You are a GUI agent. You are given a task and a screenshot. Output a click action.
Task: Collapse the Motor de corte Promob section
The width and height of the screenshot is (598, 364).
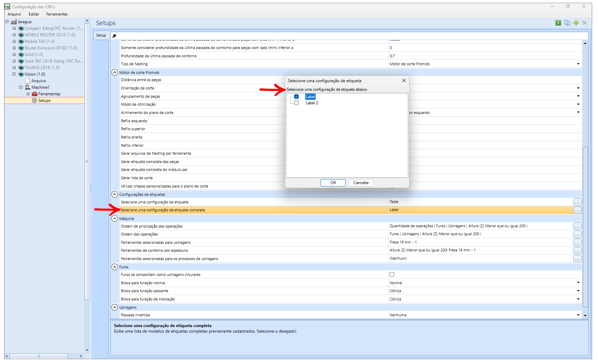click(x=115, y=73)
